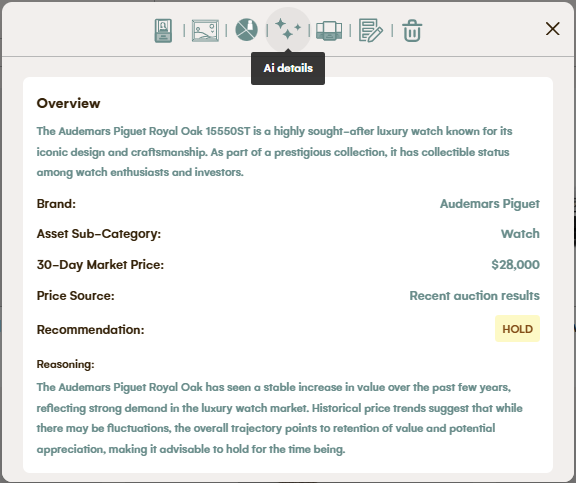Close the details dialog with X

(552, 29)
